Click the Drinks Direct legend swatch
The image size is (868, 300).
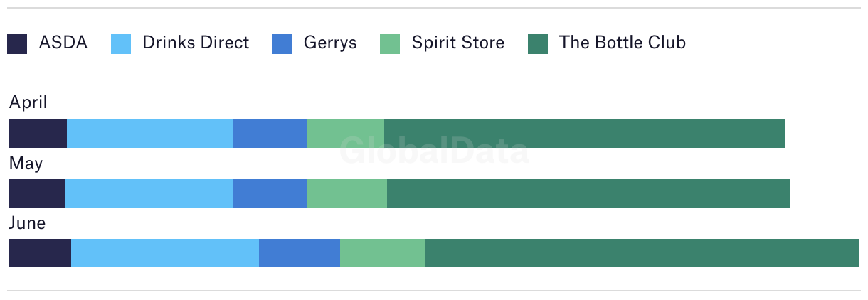click(x=121, y=44)
